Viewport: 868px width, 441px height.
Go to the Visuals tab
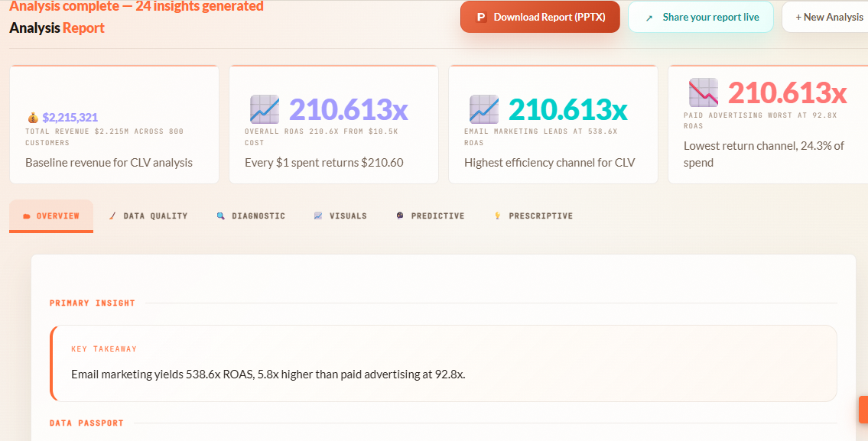tap(340, 216)
